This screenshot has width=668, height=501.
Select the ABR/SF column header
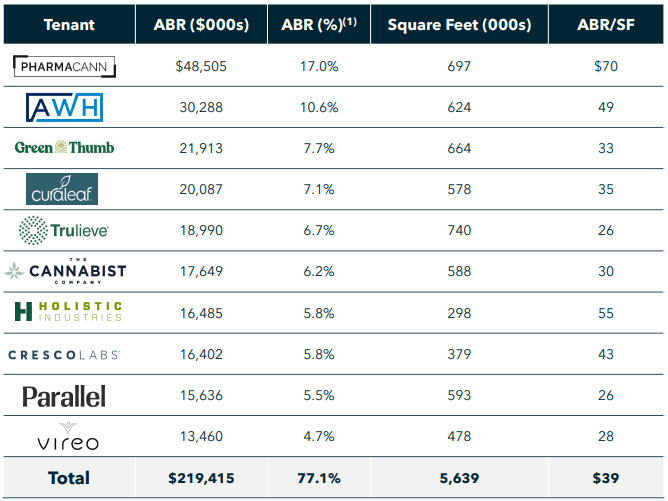(x=606, y=24)
